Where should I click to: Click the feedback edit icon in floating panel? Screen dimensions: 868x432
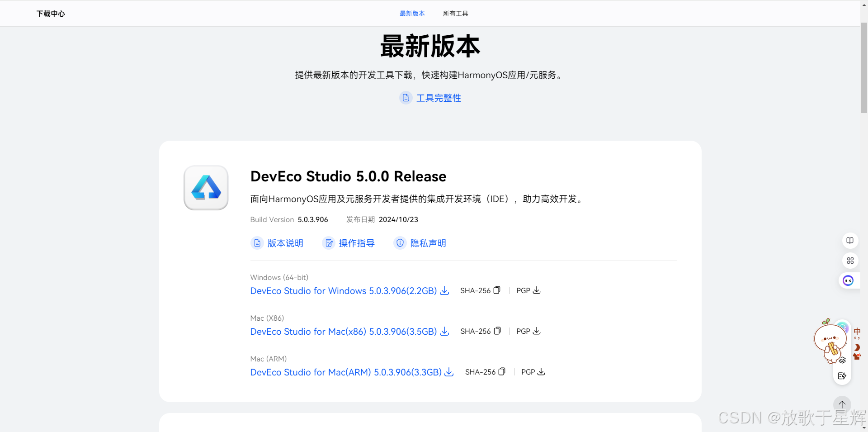click(x=842, y=376)
